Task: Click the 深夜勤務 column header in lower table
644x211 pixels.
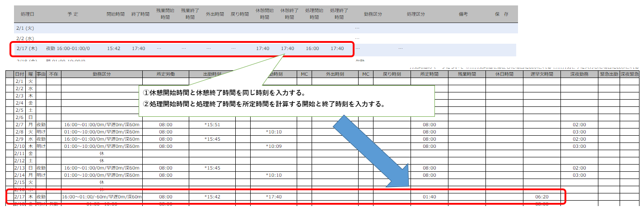Action: click(579, 74)
